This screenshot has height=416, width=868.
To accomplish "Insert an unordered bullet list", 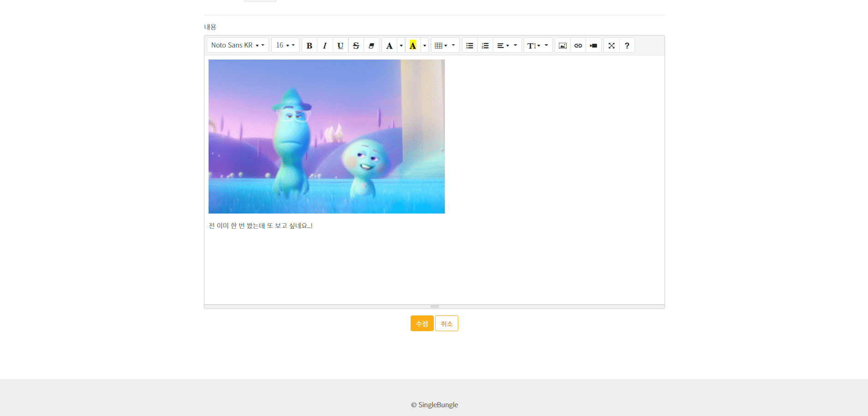I will tap(469, 45).
